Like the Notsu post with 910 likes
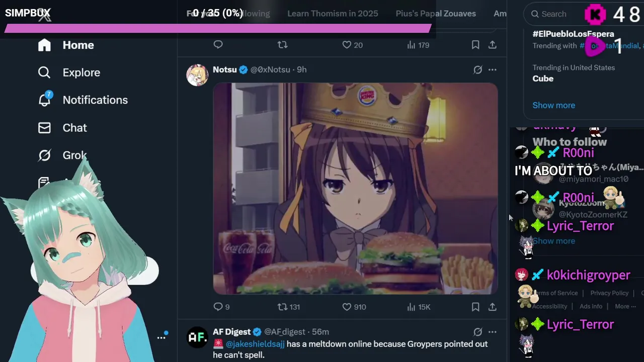The width and height of the screenshot is (644, 362). 354,307
